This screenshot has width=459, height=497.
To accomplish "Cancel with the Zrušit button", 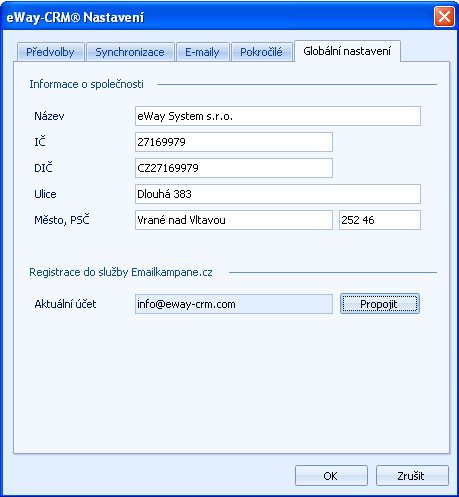I will tap(412, 476).
